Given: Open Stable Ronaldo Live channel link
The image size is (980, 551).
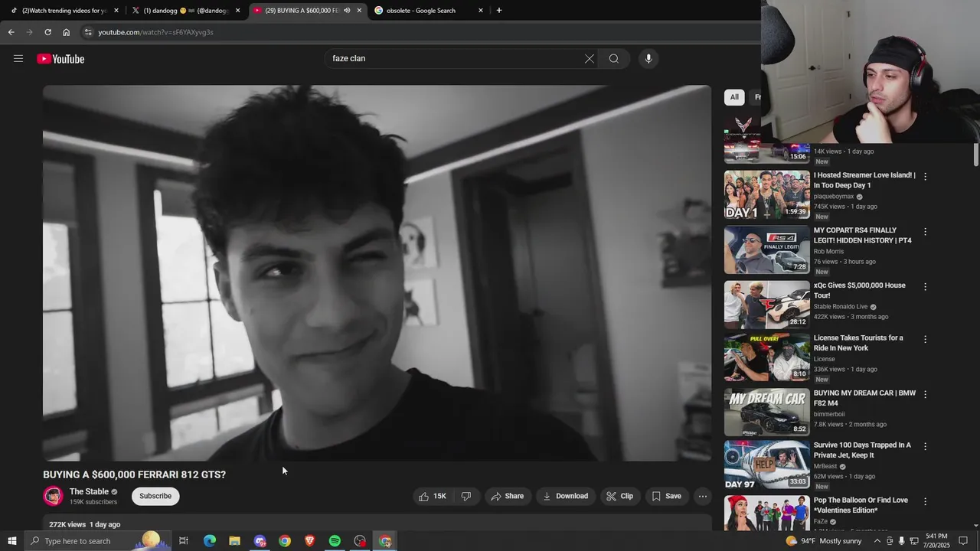Looking at the screenshot, I should point(841,307).
